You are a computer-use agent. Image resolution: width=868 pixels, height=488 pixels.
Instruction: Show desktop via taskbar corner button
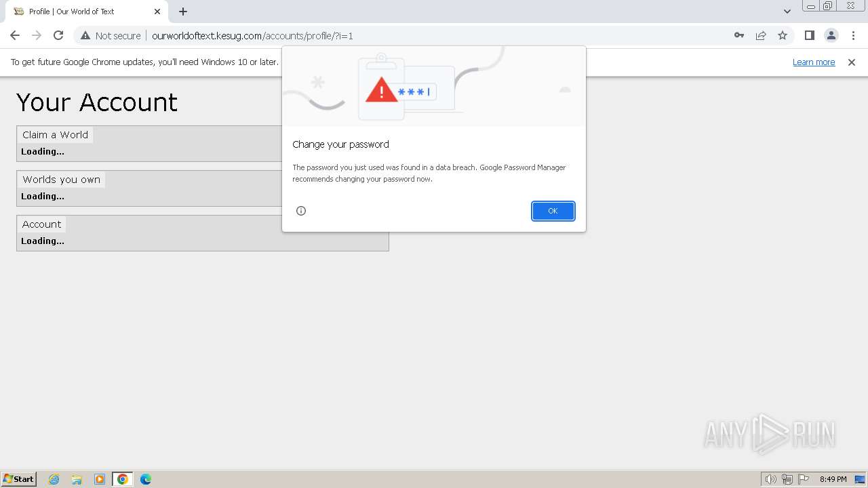[x=860, y=479]
